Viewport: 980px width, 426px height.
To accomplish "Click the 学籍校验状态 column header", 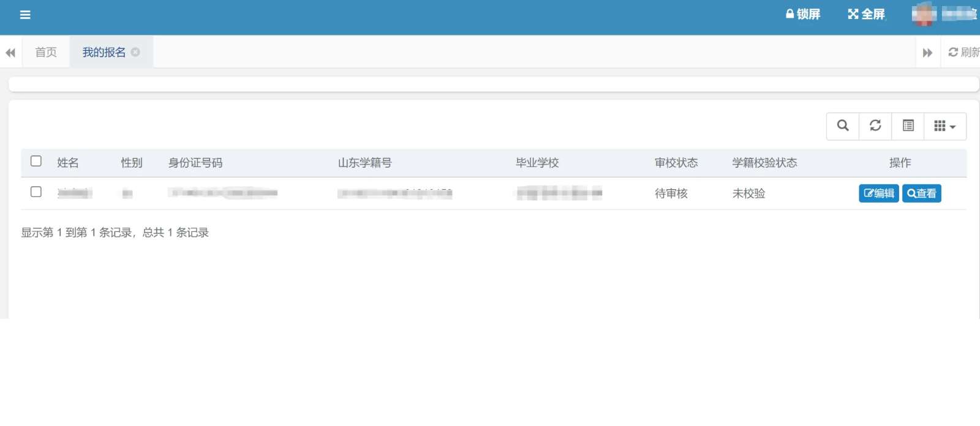I will (x=765, y=163).
